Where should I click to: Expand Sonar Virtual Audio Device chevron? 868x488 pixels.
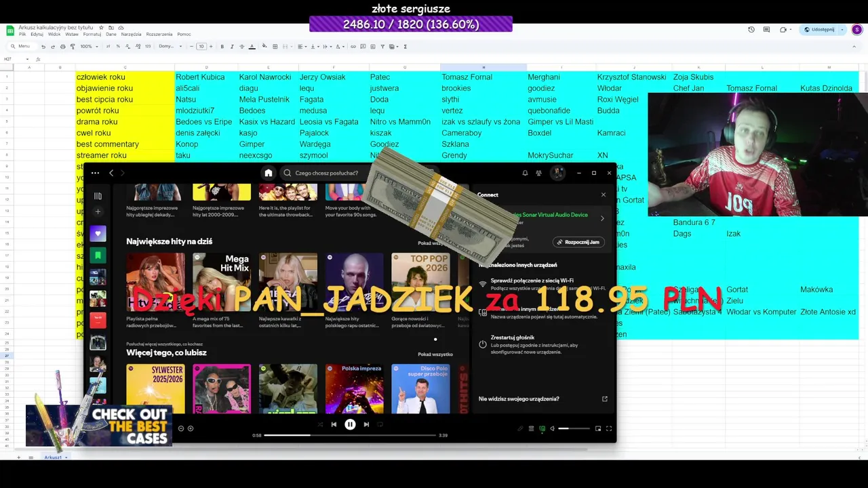(602, 218)
